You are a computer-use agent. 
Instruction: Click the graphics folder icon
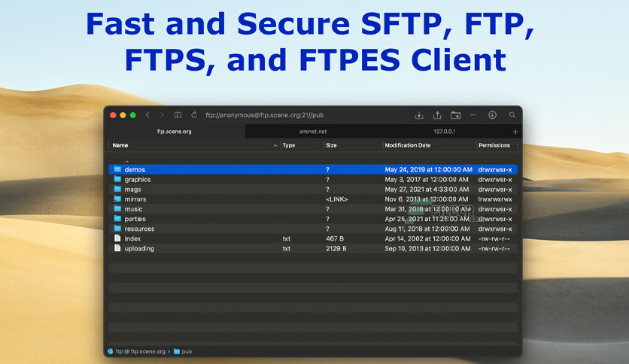click(x=117, y=179)
